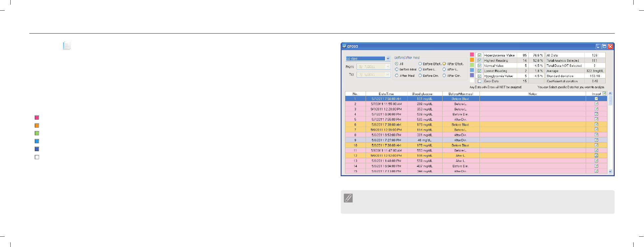Click the No. column header
This screenshot has width=644, height=247.
[355, 94]
